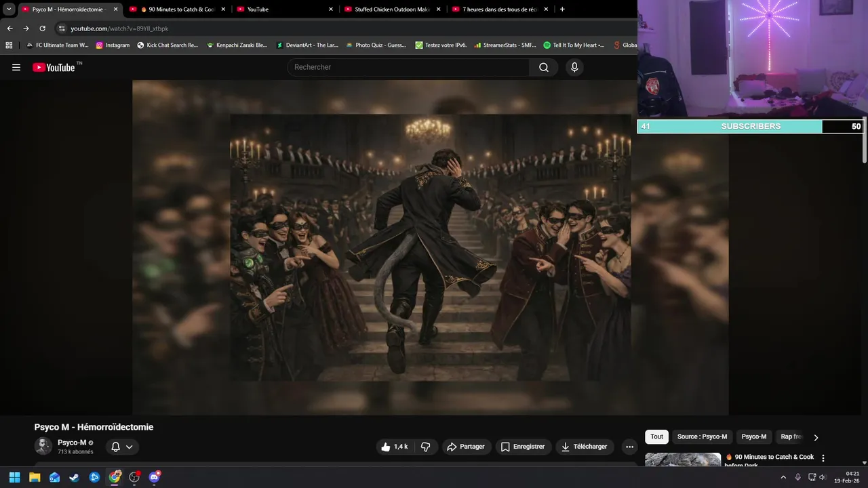Open File Explorer from taskbar
Viewport: 868px width, 488px height.
35,477
